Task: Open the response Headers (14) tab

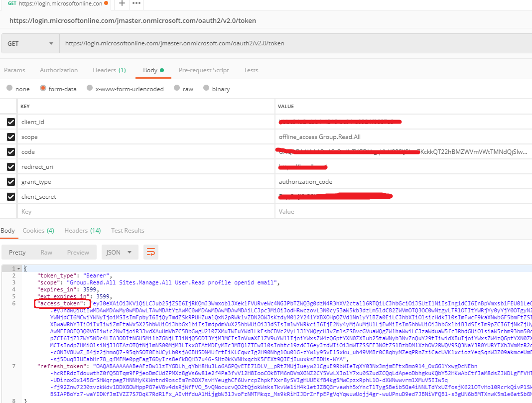Action: [83, 231]
